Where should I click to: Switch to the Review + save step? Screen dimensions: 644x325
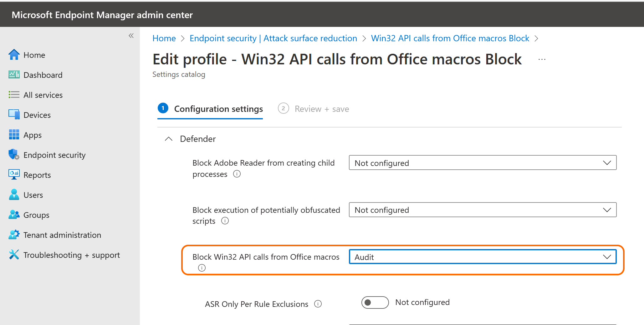tap(314, 109)
